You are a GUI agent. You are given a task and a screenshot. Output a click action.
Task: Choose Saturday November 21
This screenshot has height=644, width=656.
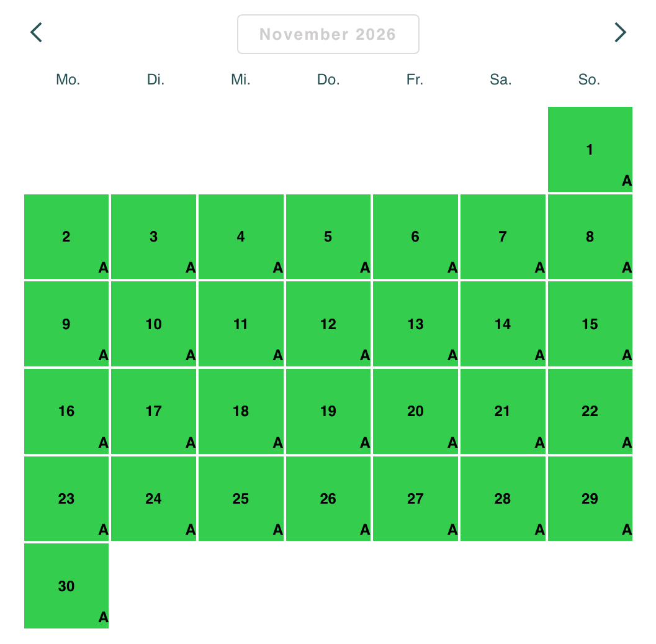(x=503, y=411)
